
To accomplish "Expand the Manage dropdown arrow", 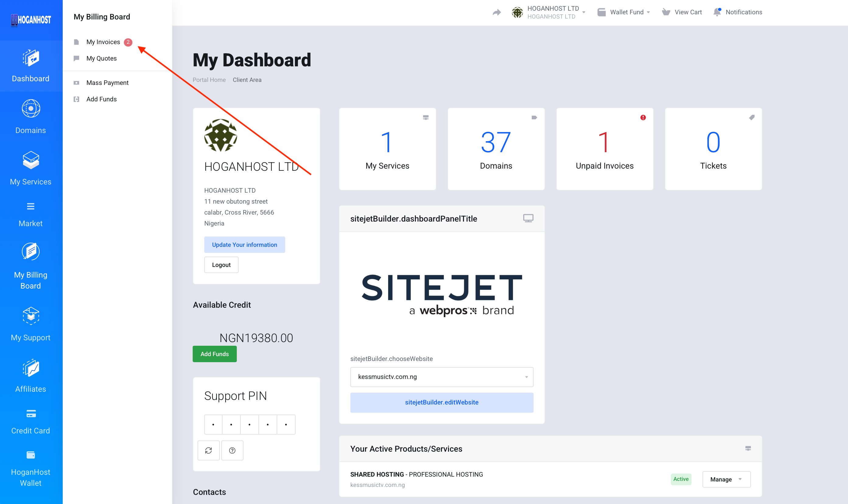I will coord(740,479).
